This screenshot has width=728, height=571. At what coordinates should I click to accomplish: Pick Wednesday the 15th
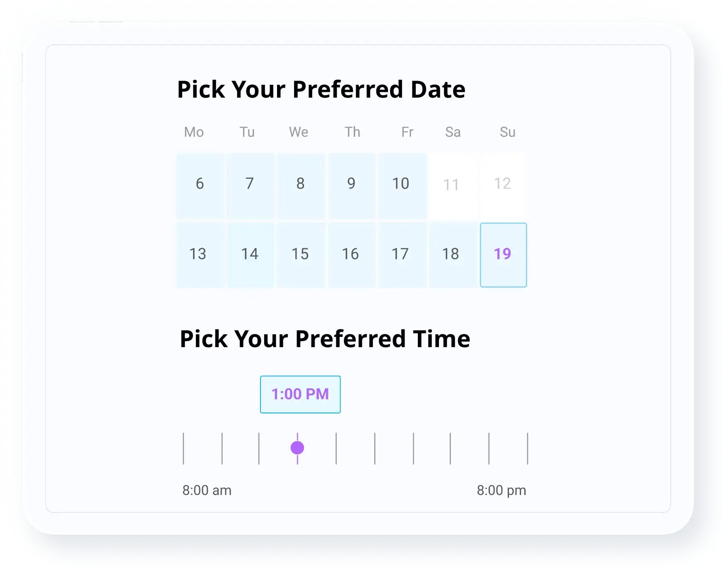coord(301,255)
